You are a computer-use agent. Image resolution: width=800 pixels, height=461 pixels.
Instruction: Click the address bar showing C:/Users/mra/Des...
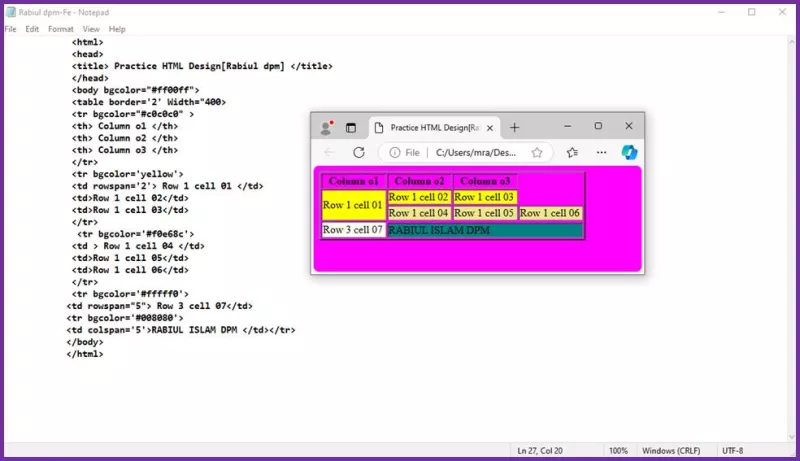point(476,152)
